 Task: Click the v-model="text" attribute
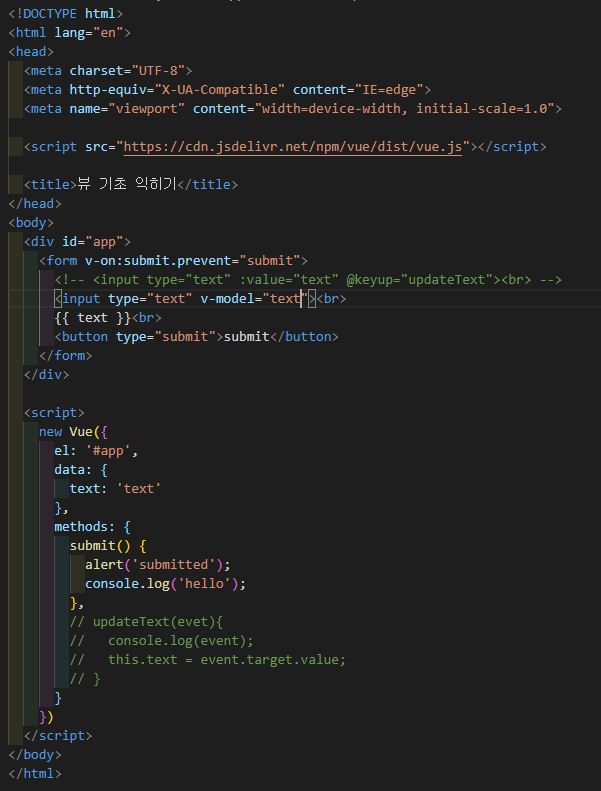point(254,299)
